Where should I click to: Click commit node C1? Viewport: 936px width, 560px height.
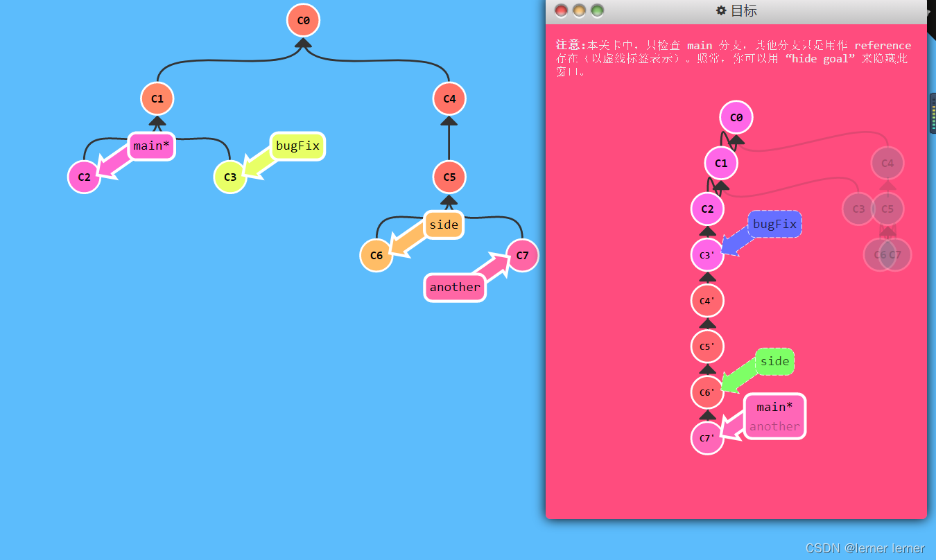point(157,98)
